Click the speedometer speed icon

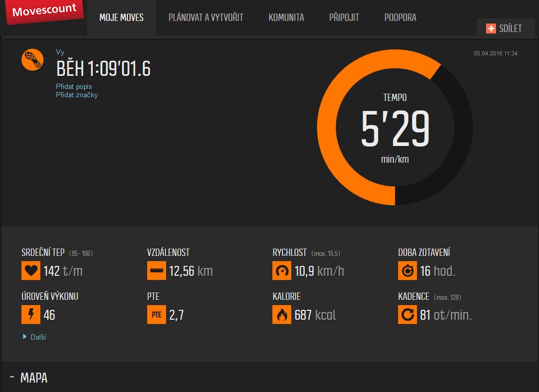click(x=282, y=271)
